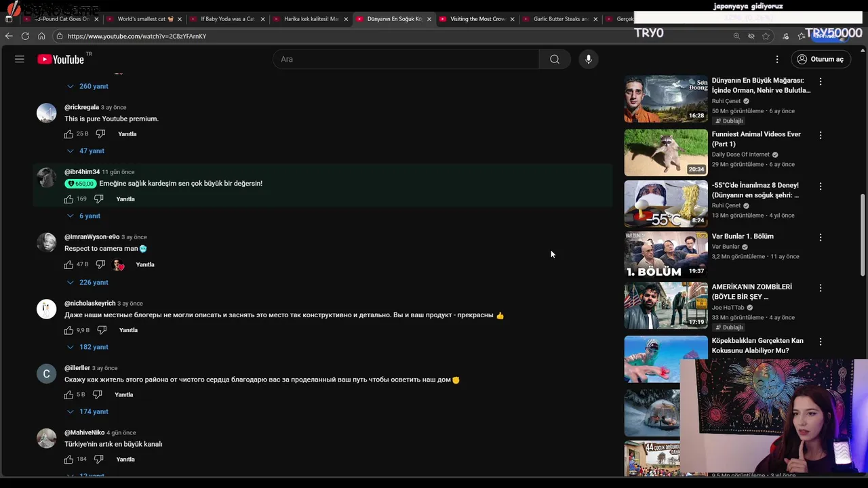Image resolution: width=868 pixels, height=488 pixels.
Task: Open Daily Dose Of Internet channel
Action: pos(741,155)
